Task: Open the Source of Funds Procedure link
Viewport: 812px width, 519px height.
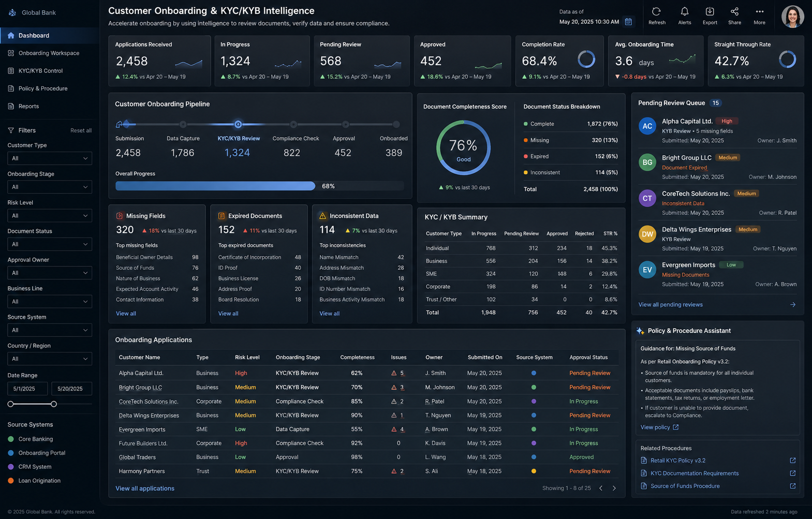Action: click(x=685, y=486)
